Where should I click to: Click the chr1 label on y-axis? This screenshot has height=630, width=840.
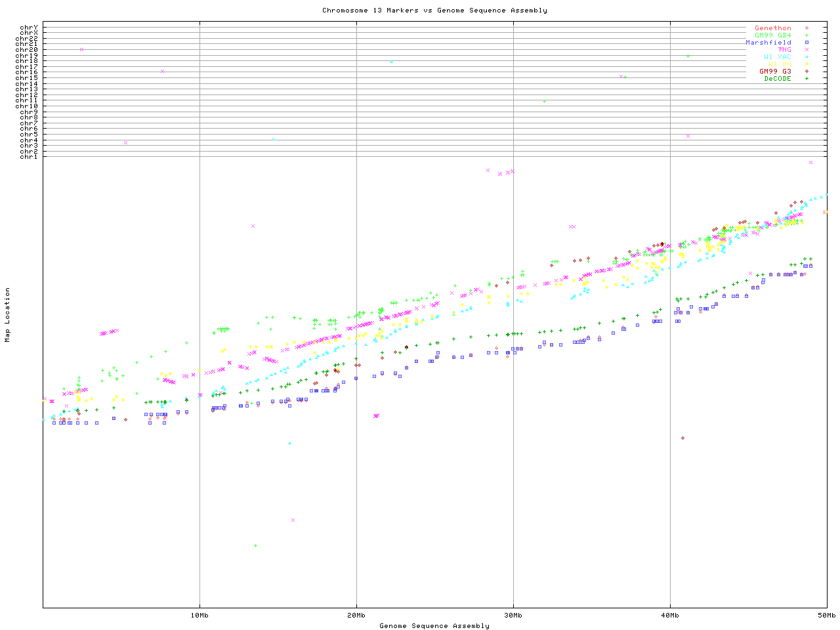[x=29, y=157]
